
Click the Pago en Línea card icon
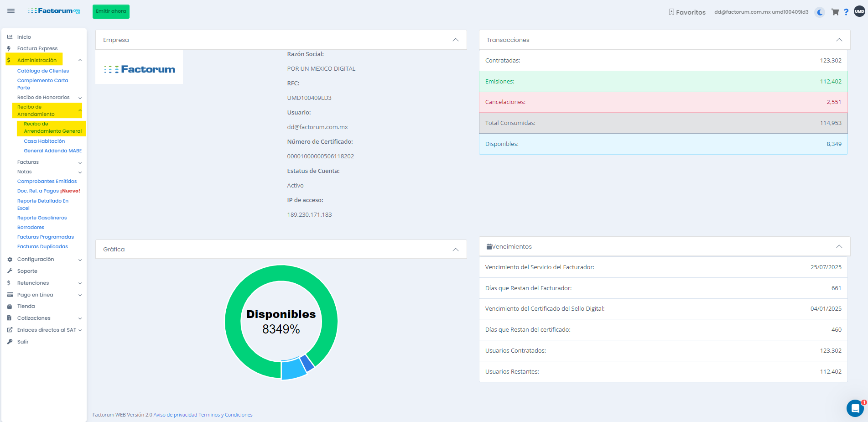(10, 295)
